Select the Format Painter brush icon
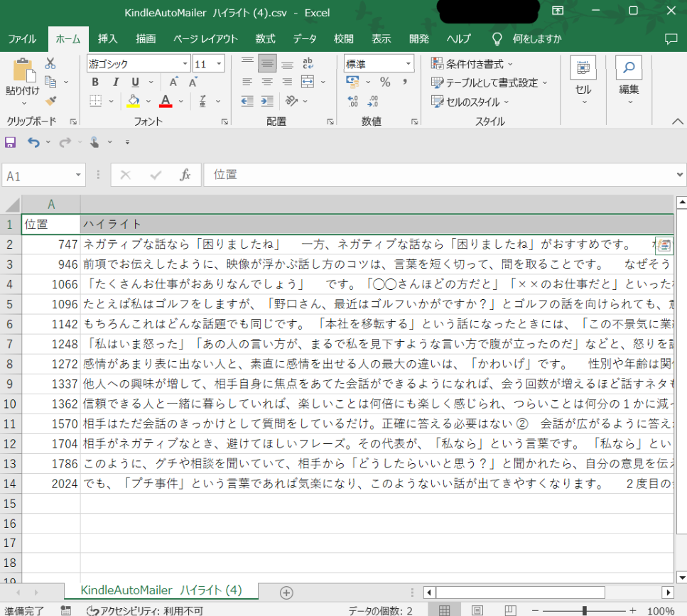 point(50,101)
